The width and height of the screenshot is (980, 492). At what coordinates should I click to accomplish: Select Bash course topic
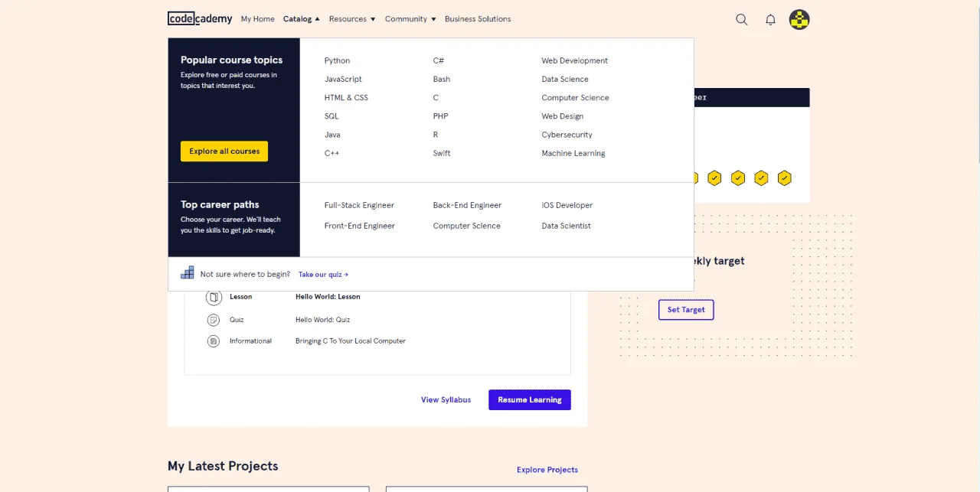(x=442, y=79)
